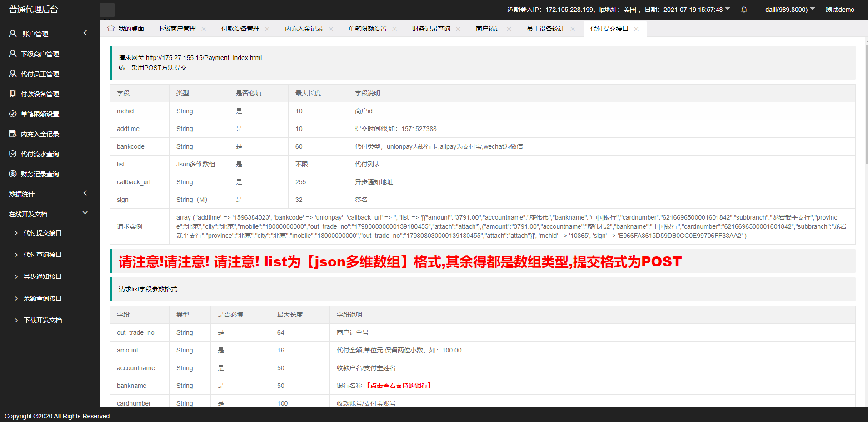Click 财务记录查询 coin icon in sidebar

click(13, 174)
